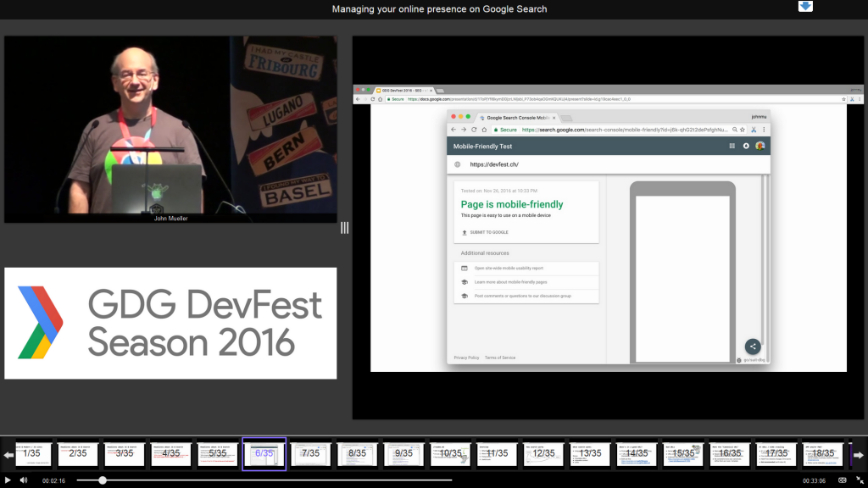This screenshot has width=868, height=488.
Task: Jump to slide thumbnail 17/35
Action: (776, 454)
